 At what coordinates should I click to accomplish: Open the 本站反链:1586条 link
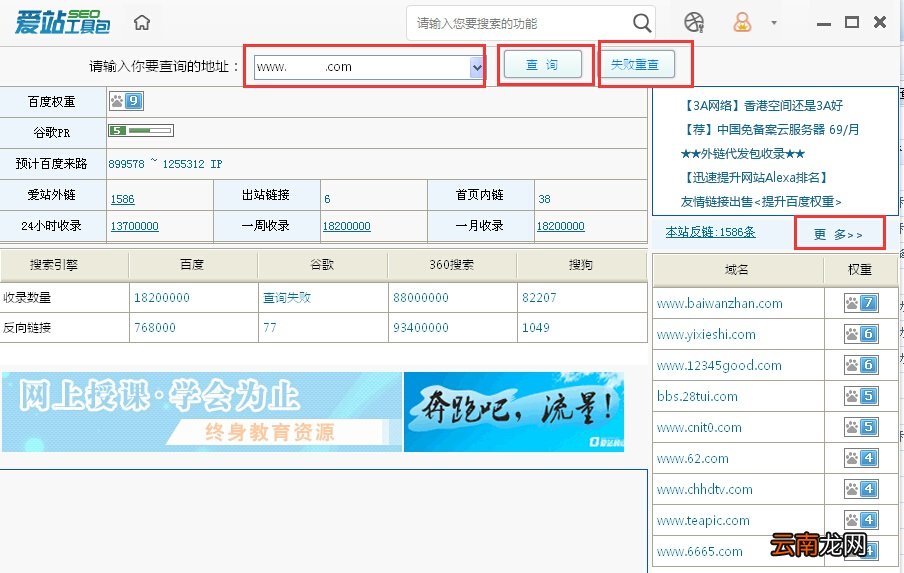coord(710,232)
